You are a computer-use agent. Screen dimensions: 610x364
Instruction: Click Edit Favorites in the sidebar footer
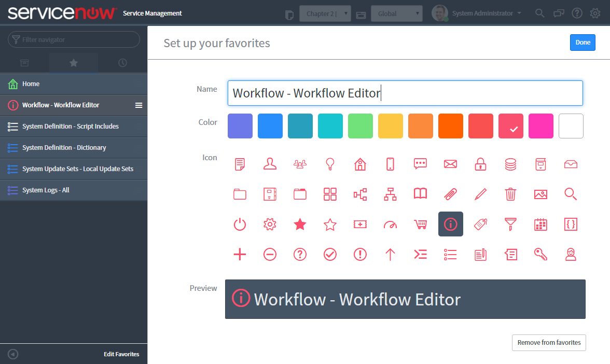(x=121, y=354)
